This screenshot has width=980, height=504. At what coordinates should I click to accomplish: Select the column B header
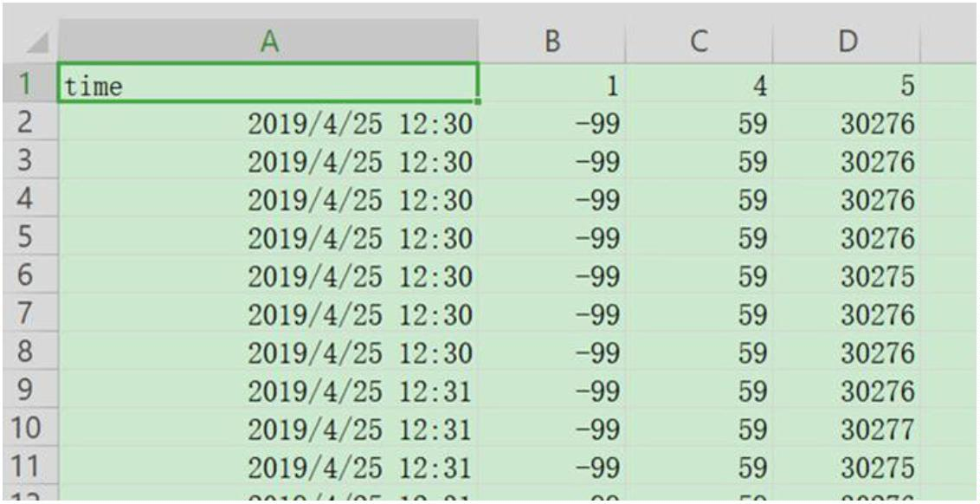pyautogui.click(x=551, y=42)
